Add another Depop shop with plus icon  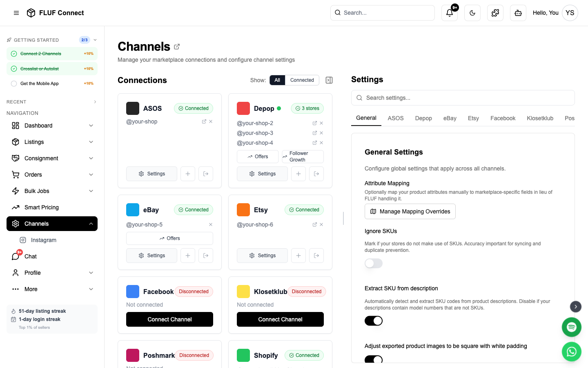298,174
